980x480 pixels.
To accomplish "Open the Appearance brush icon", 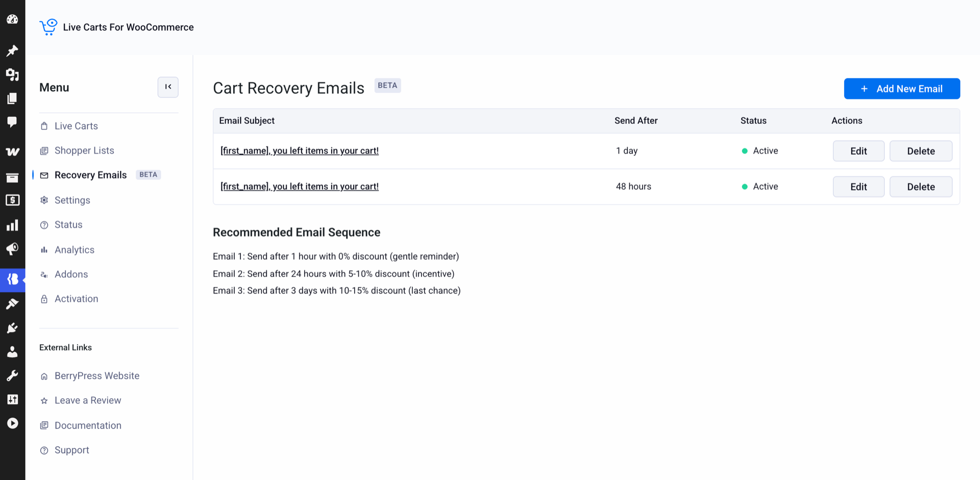I will point(12,304).
